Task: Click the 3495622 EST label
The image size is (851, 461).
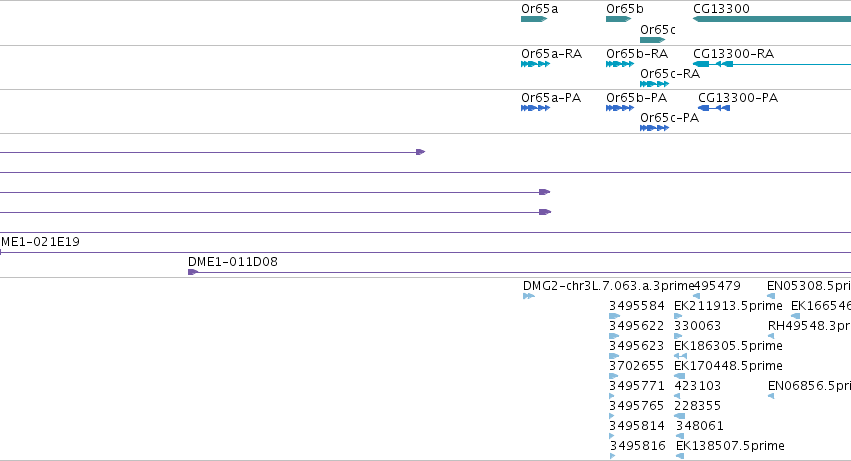Action: coord(637,326)
